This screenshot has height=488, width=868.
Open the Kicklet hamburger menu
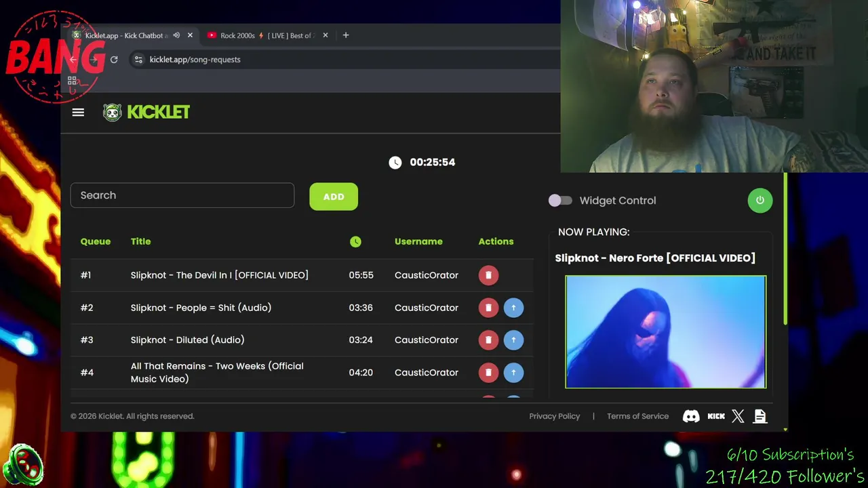point(78,113)
